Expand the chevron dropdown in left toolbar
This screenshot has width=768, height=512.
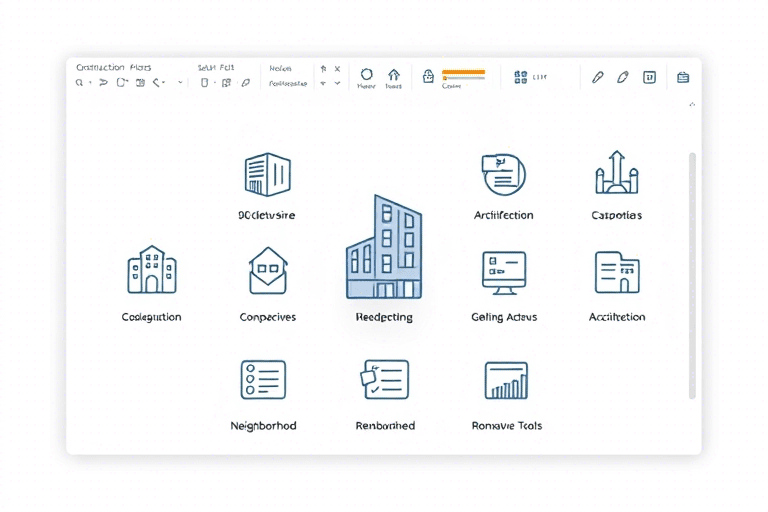pyautogui.click(x=180, y=83)
